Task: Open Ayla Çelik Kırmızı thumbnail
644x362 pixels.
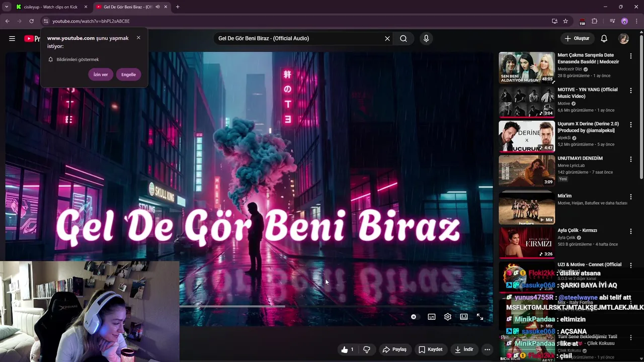Action: [527, 242]
